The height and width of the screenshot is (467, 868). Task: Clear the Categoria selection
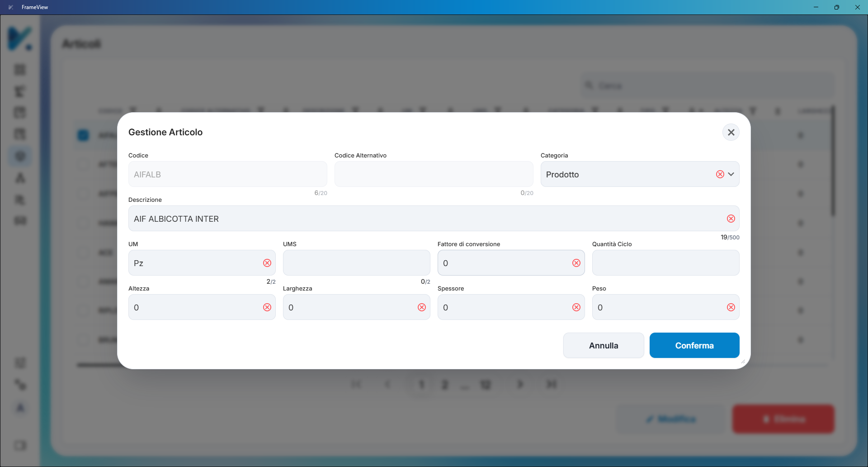click(x=720, y=174)
